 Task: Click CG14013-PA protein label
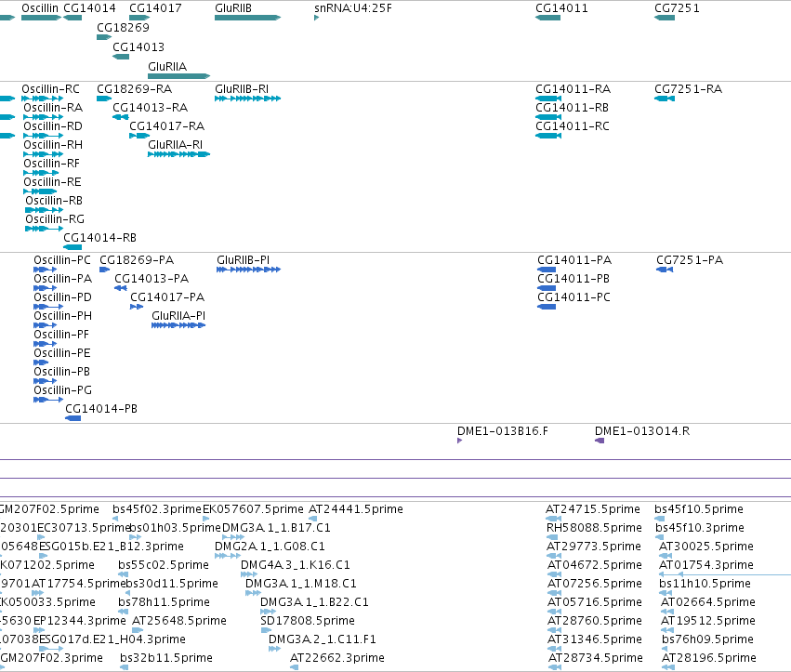point(152,279)
